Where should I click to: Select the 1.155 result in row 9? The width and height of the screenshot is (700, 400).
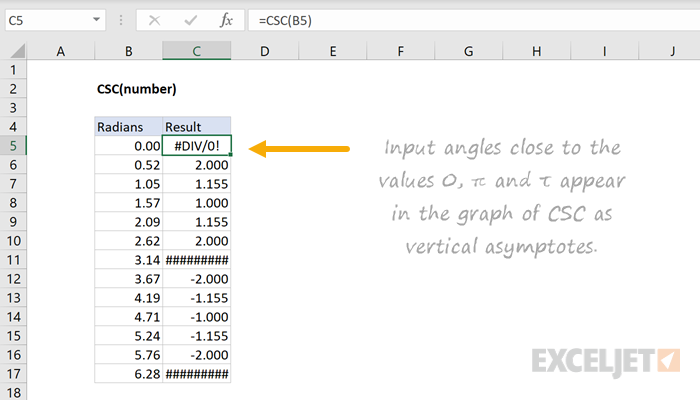point(196,222)
